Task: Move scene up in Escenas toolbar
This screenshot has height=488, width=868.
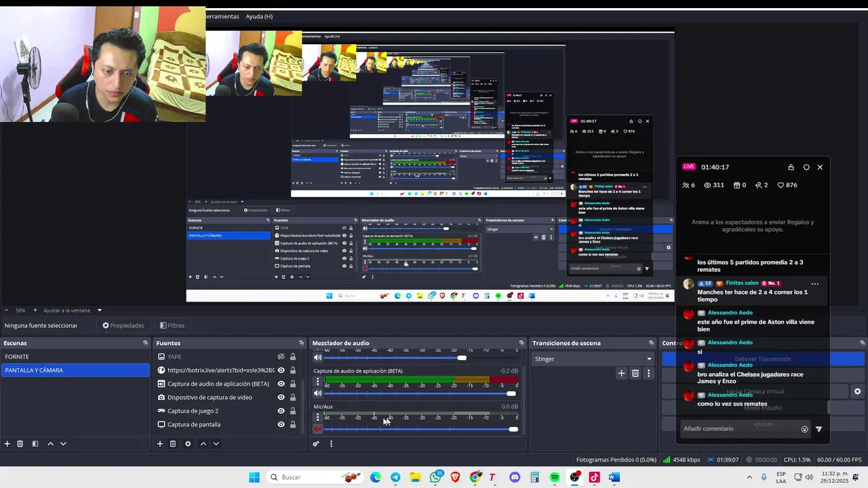Action: (x=50, y=444)
